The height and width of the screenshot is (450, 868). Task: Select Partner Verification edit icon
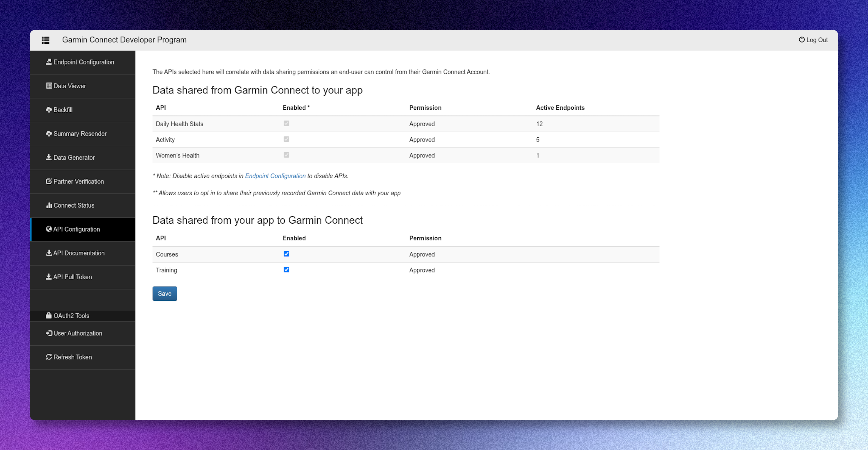[49, 181]
